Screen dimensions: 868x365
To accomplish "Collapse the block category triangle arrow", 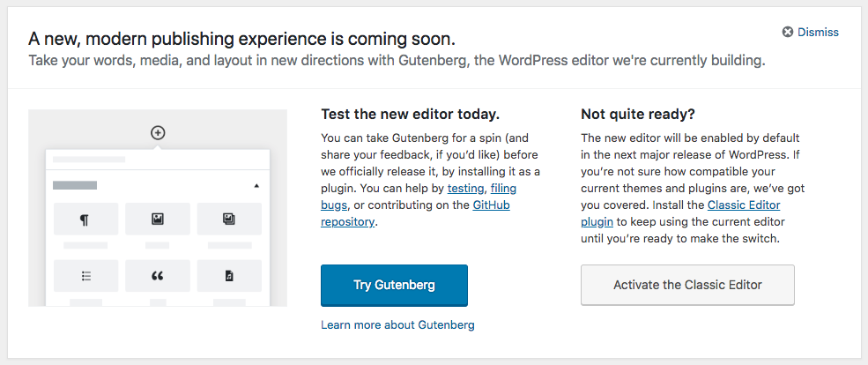I will click(256, 186).
